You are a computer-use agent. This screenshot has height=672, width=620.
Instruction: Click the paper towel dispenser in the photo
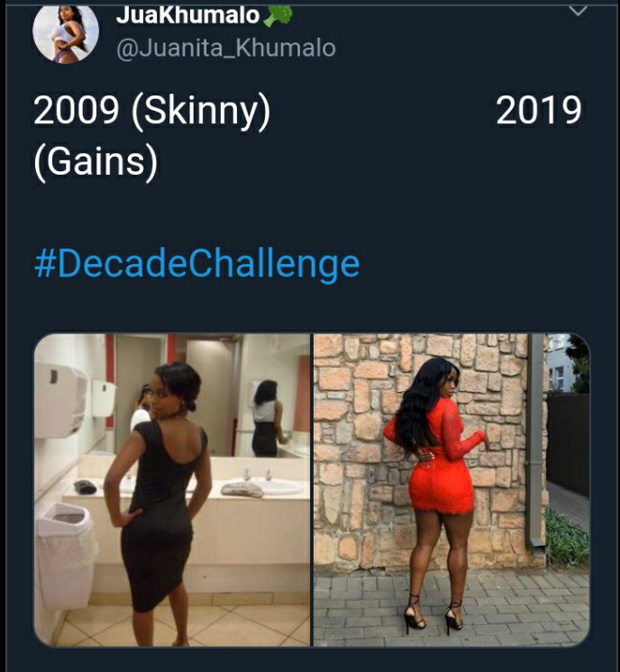60,398
